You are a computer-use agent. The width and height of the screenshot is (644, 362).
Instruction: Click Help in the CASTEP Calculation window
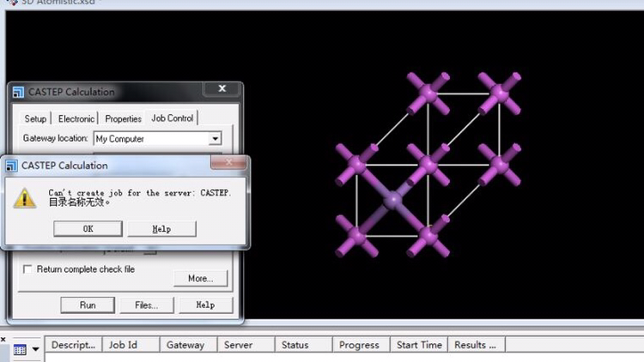[205, 305]
